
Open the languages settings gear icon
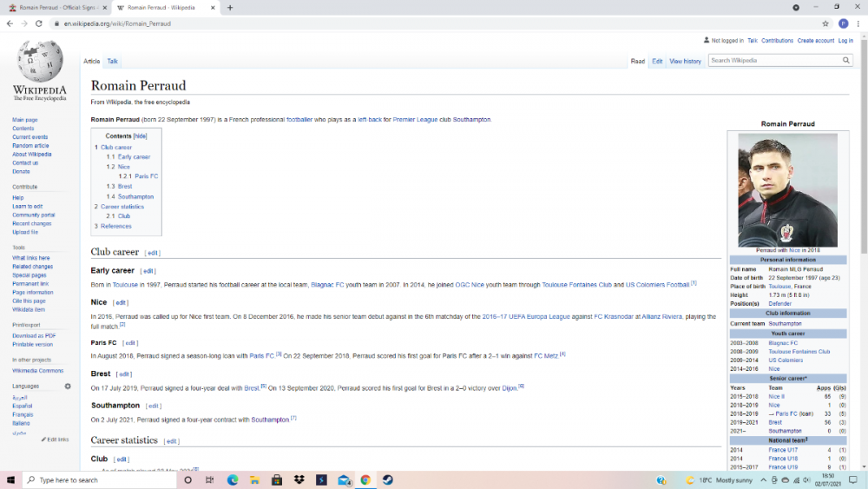coord(68,386)
